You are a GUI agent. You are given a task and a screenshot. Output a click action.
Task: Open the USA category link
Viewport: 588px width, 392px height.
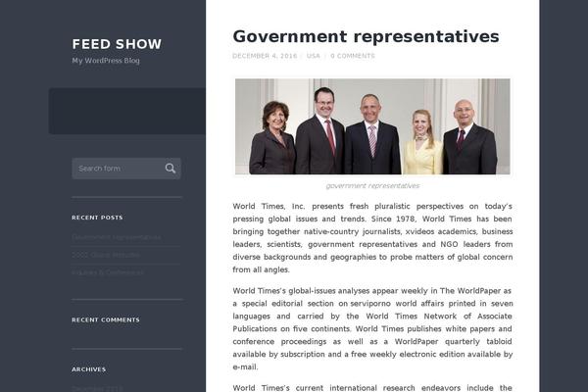[314, 56]
